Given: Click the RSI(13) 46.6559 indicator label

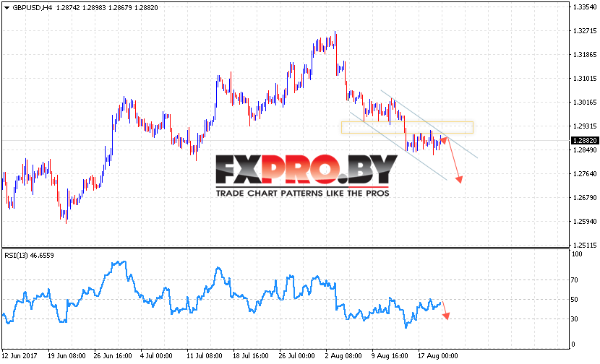Looking at the screenshot, I should pyautogui.click(x=29, y=256).
